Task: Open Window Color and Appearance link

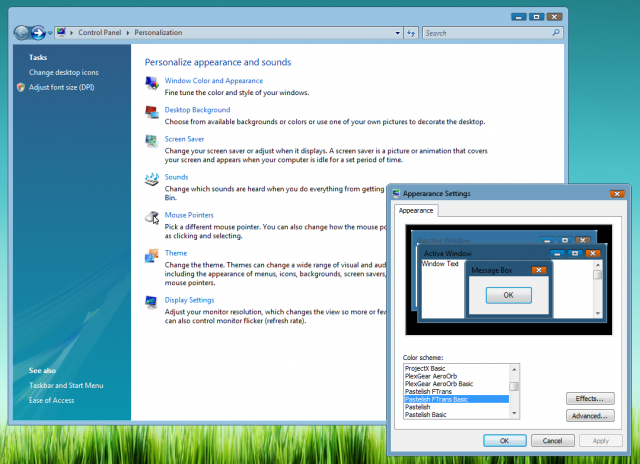Action: coord(214,81)
